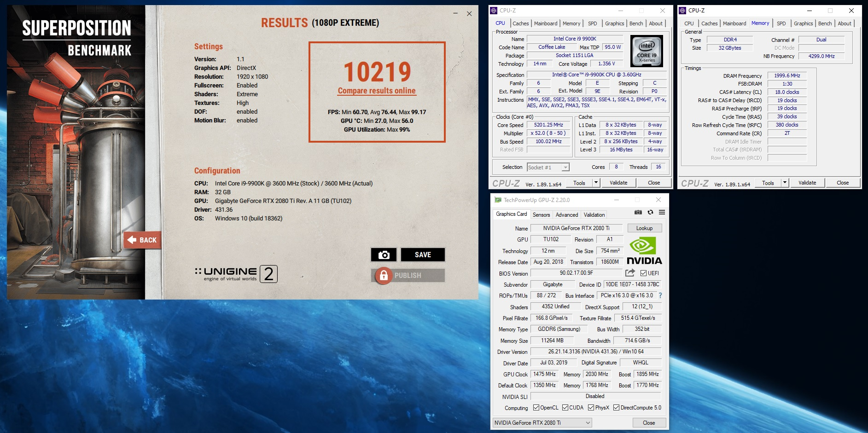Toggle the PhysX checkbox
This screenshot has width=868, height=433.
click(x=591, y=408)
